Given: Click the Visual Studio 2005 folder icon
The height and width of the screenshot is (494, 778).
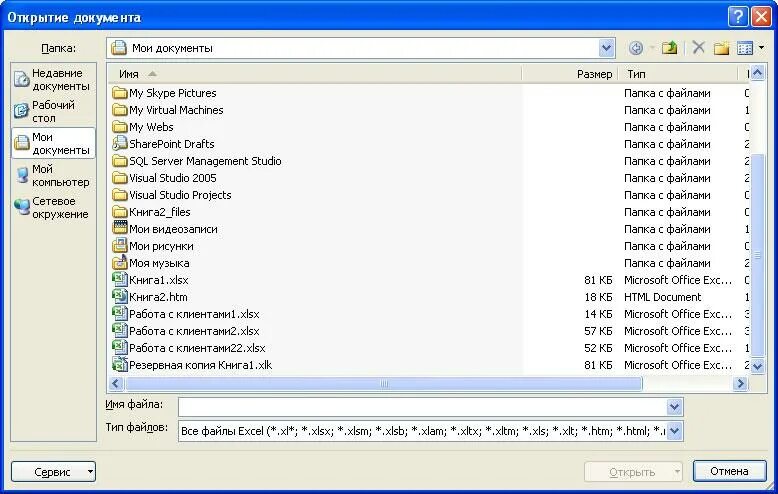Looking at the screenshot, I should pos(120,178).
